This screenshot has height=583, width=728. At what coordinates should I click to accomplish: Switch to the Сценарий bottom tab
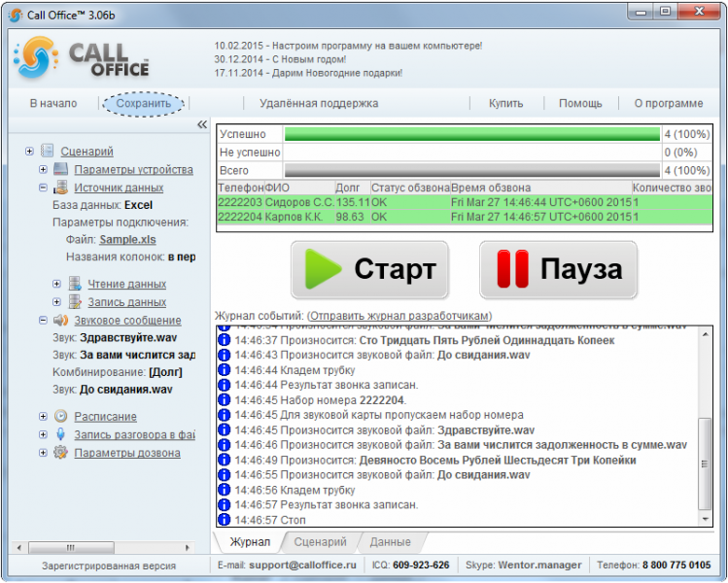coord(320,541)
